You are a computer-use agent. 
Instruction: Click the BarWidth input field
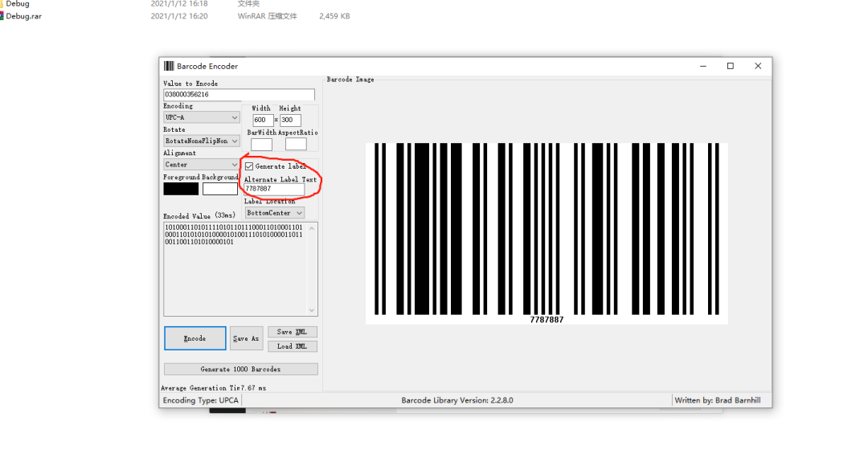[261, 144]
